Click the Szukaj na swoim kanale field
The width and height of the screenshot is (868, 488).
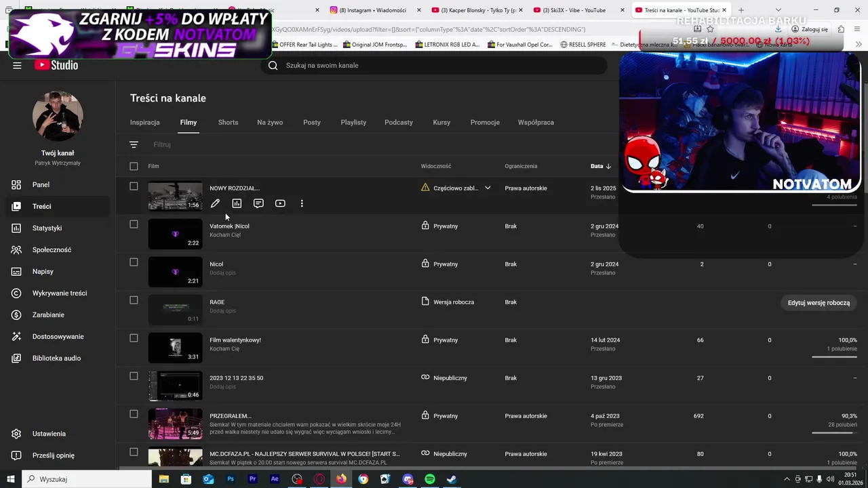(434, 65)
